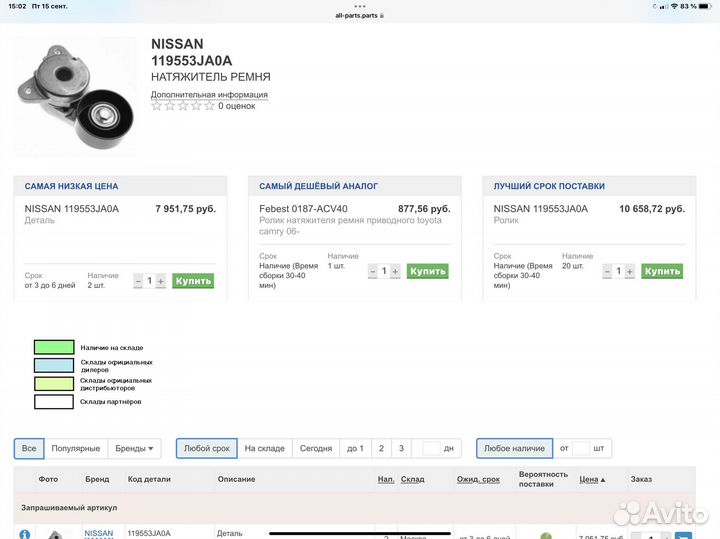Image resolution: width=720 pixels, height=539 pixels.
Task: Buy NISSAN part at 10 658,72 руб.
Action: 662,271
